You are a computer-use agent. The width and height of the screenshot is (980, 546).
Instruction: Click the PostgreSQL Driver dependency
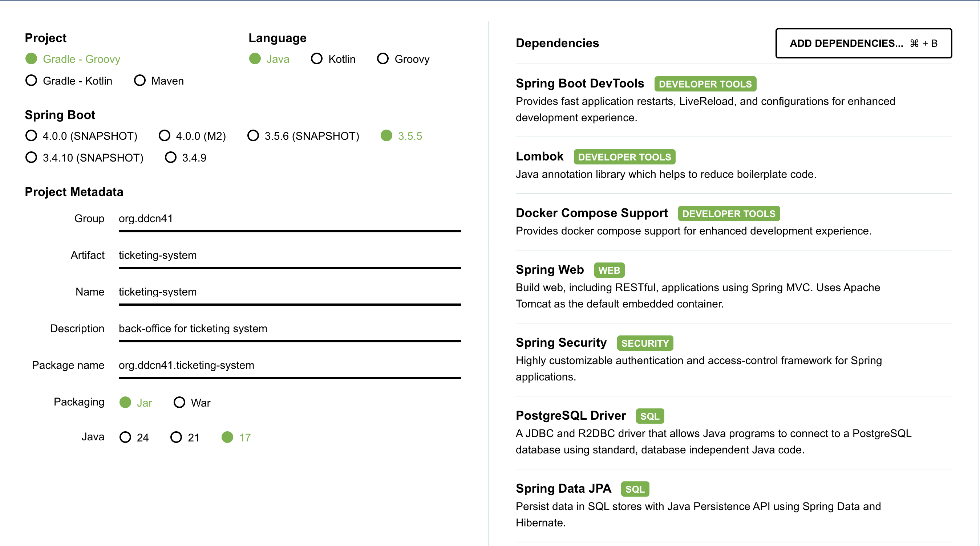click(x=570, y=416)
